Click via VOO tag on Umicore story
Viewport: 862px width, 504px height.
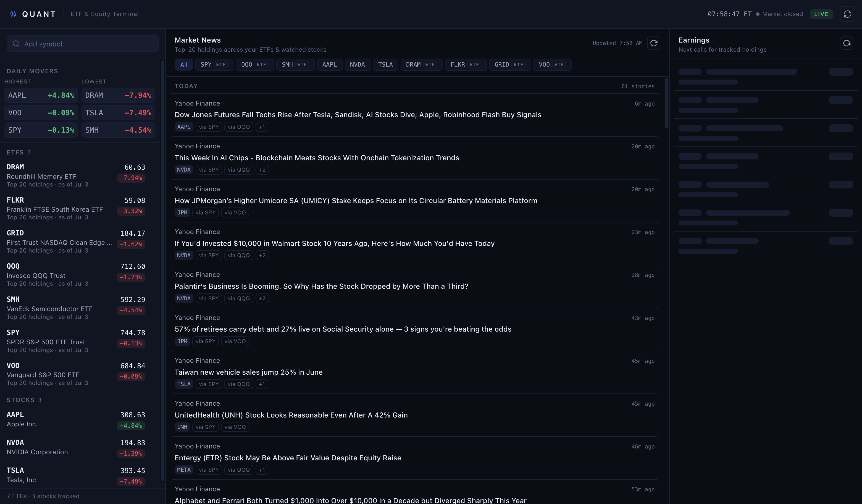click(235, 212)
